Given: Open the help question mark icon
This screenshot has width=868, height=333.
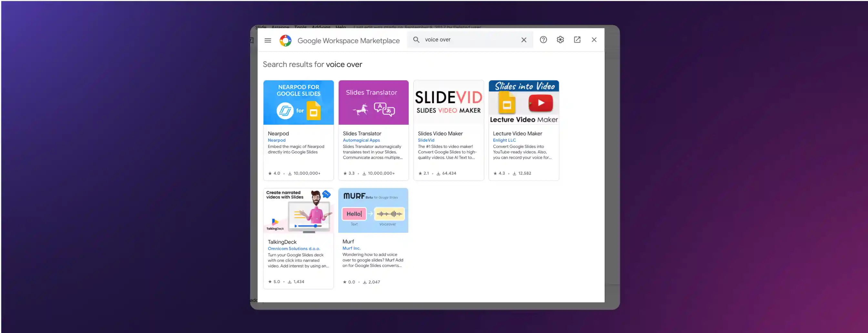Looking at the screenshot, I should [x=543, y=40].
